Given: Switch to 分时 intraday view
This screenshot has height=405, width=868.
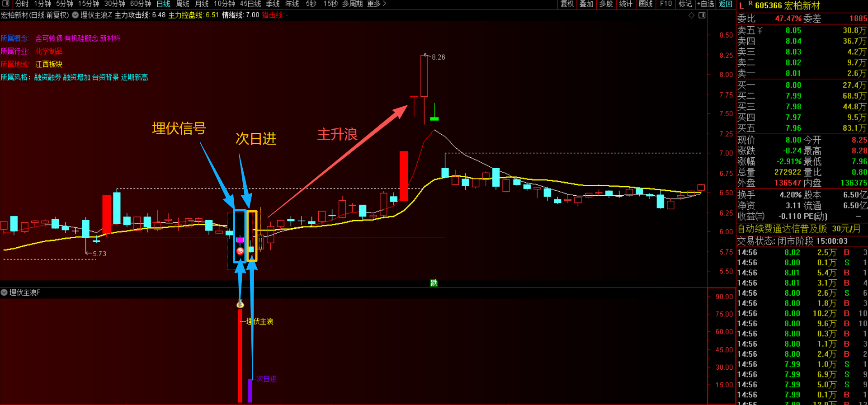Looking at the screenshot, I should coord(22,4).
